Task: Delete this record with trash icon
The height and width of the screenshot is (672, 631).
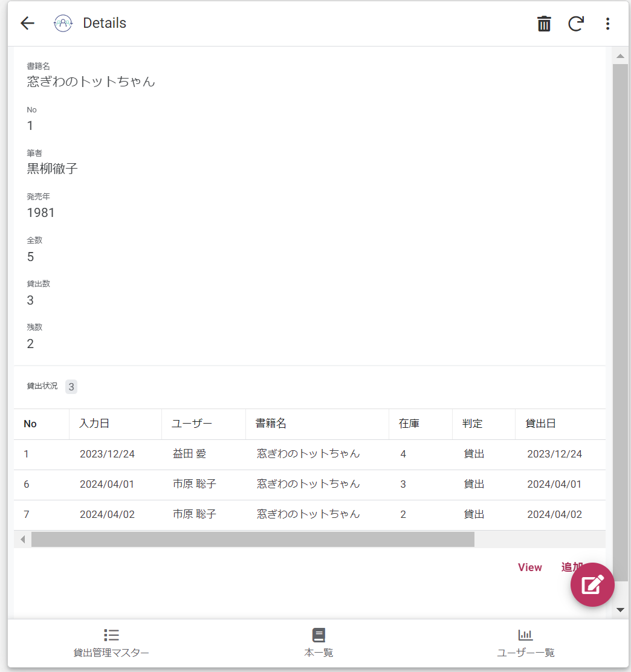Action: click(544, 24)
